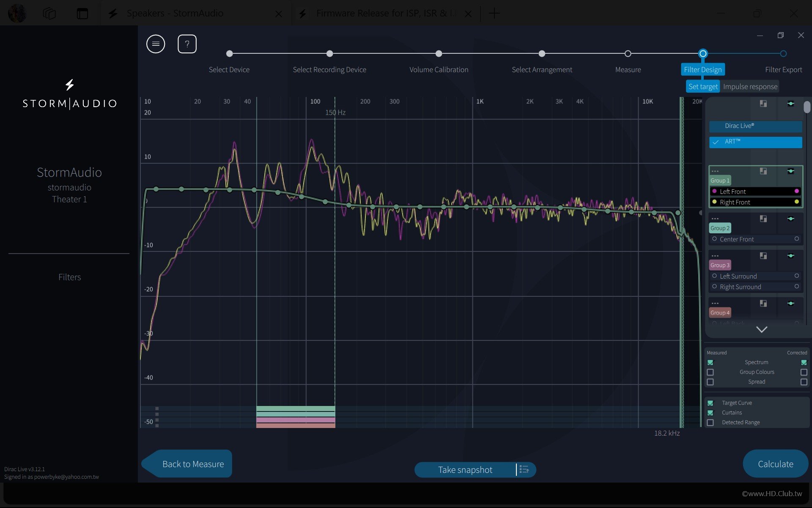The image size is (812, 508).
Task: Enable Detected Range checkbox
Action: pyautogui.click(x=710, y=422)
